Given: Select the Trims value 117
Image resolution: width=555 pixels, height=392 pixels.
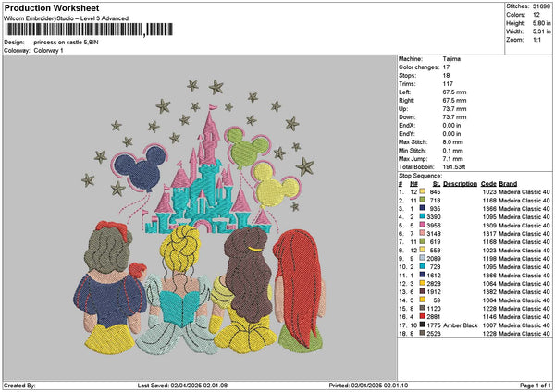Looking at the screenshot, I should click(x=448, y=84).
